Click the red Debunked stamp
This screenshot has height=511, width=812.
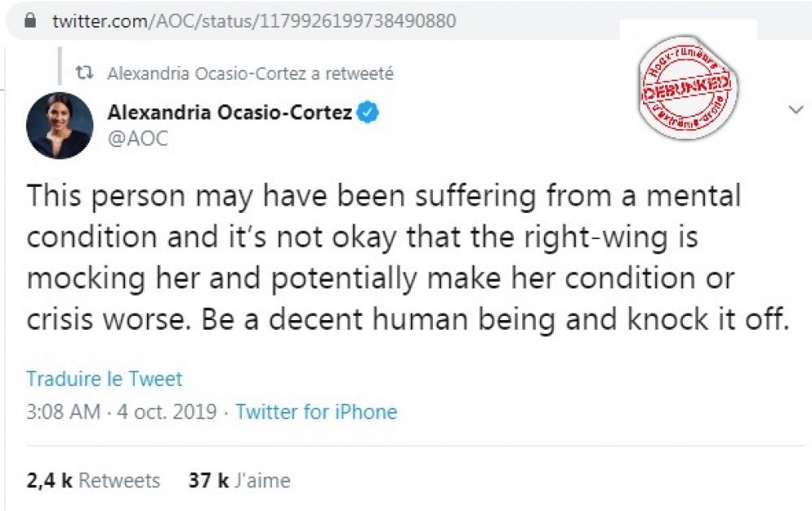687,88
